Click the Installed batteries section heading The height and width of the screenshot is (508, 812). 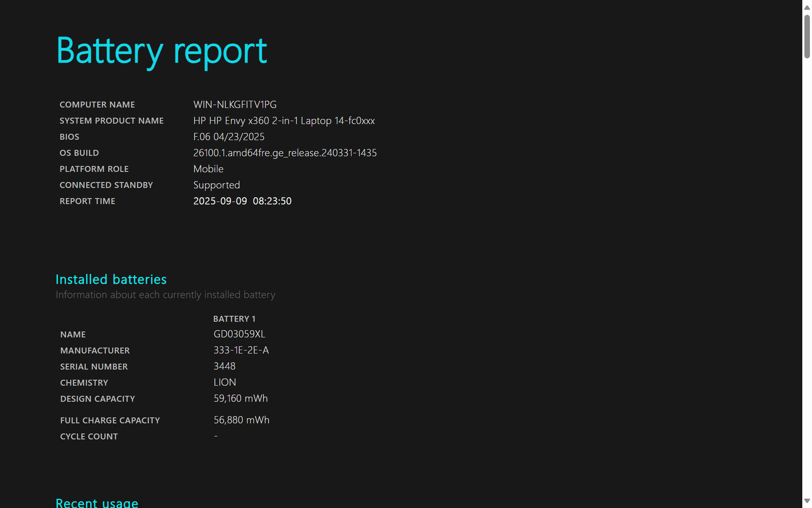coord(111,279)
